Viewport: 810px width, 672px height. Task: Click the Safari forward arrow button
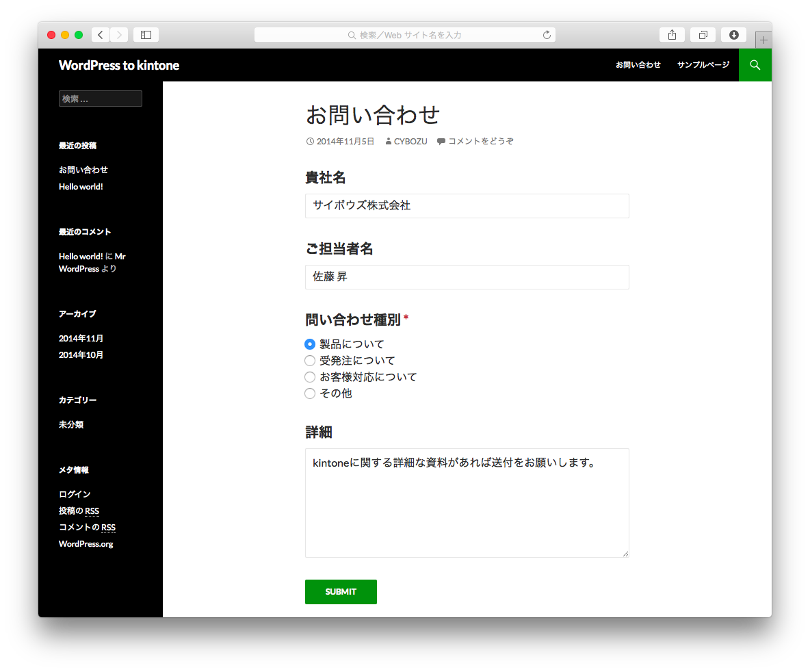pyautogui.click(x=119, y=35)
